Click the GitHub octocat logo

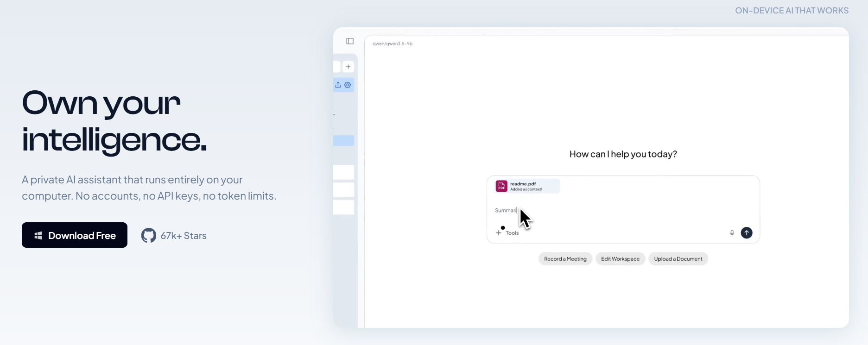[x=149, y=236]
